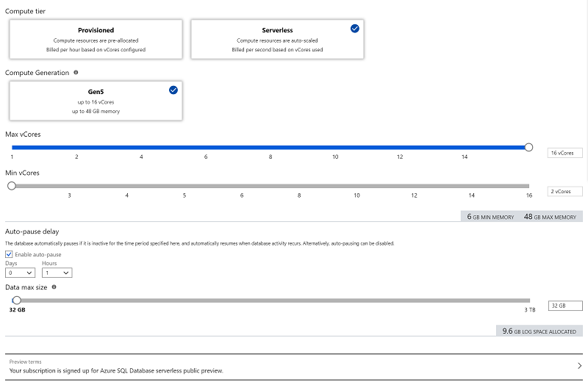Set Max vCores slider to 8
The image size is (588, 388).
coord(270,147)
